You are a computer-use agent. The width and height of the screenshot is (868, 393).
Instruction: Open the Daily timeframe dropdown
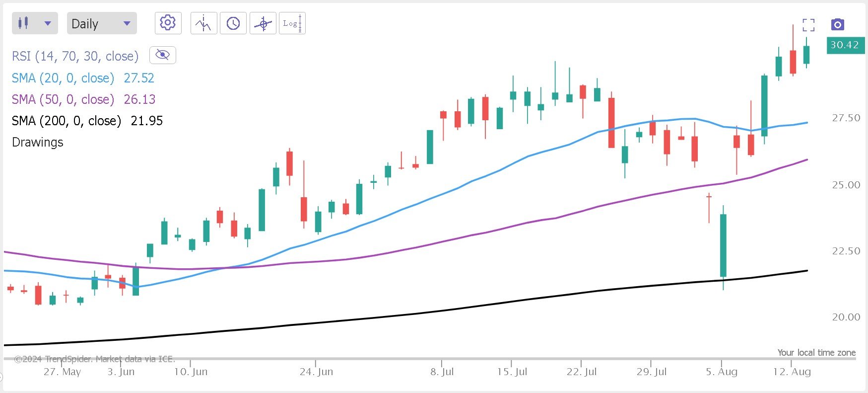tap(101, 23)
